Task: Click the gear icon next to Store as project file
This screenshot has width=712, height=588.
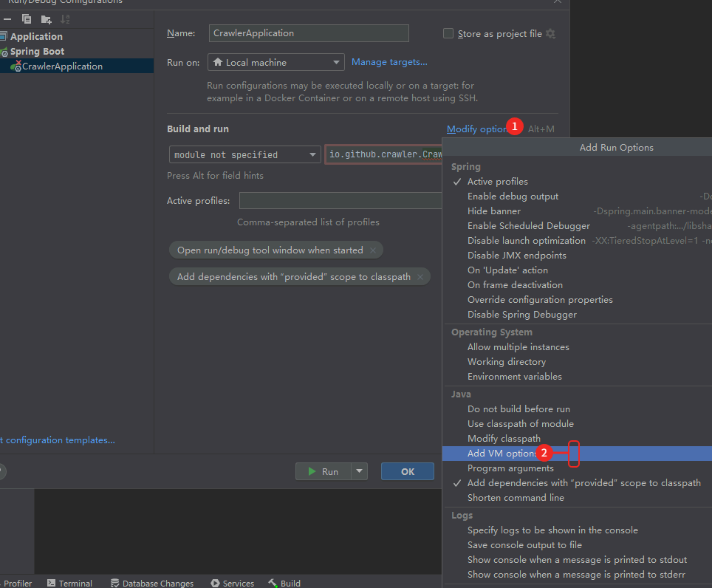Action: click(x=551, y=33)
